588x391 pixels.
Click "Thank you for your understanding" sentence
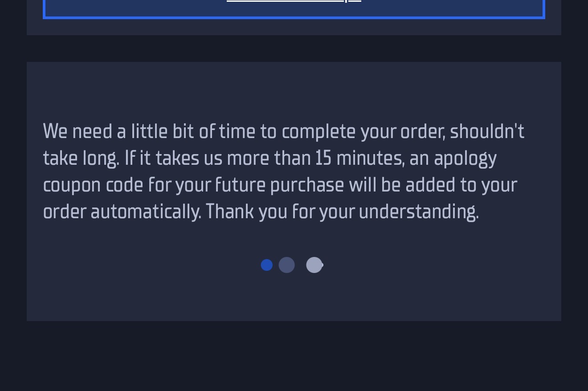(x=342, y=212)
